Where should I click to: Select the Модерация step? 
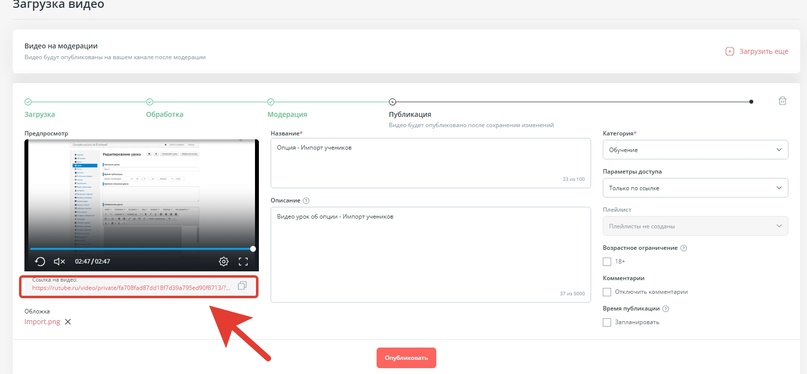pos(287,114)
